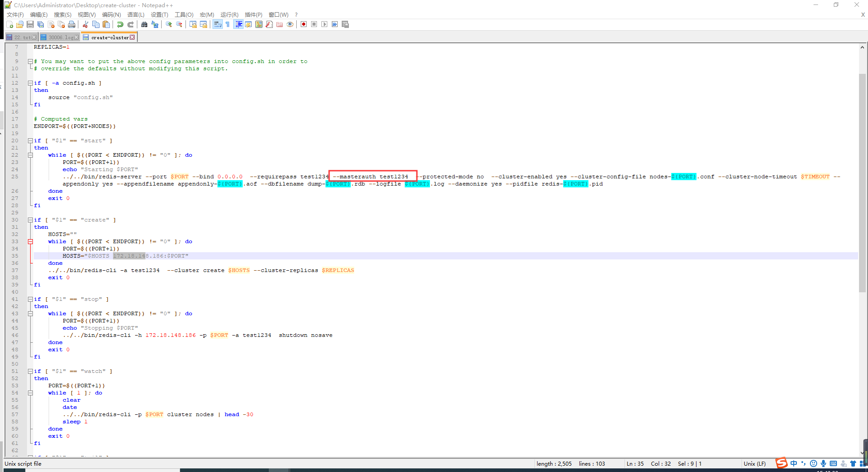This screenshot has height=472, width=868.
Task: Copy selection using toolbar icon
Action: pyautogui.click(x=96, y=24)
